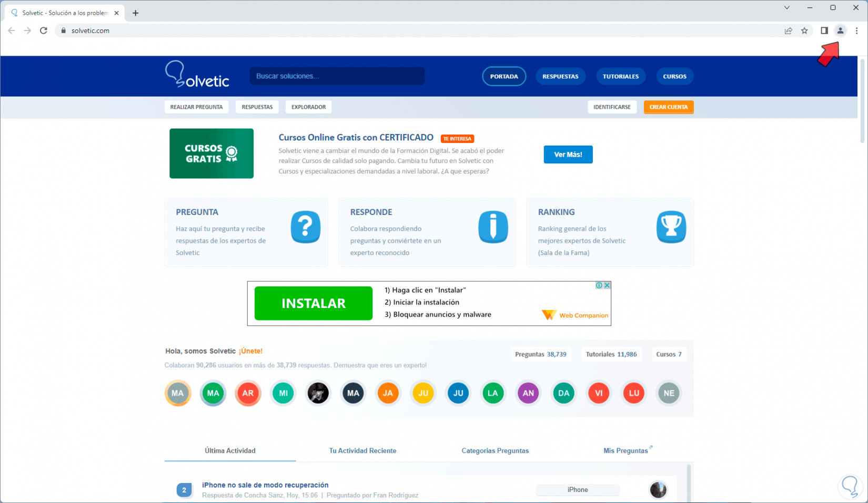Click IDENTIFICARSE to log in

[x=612, y=107]
